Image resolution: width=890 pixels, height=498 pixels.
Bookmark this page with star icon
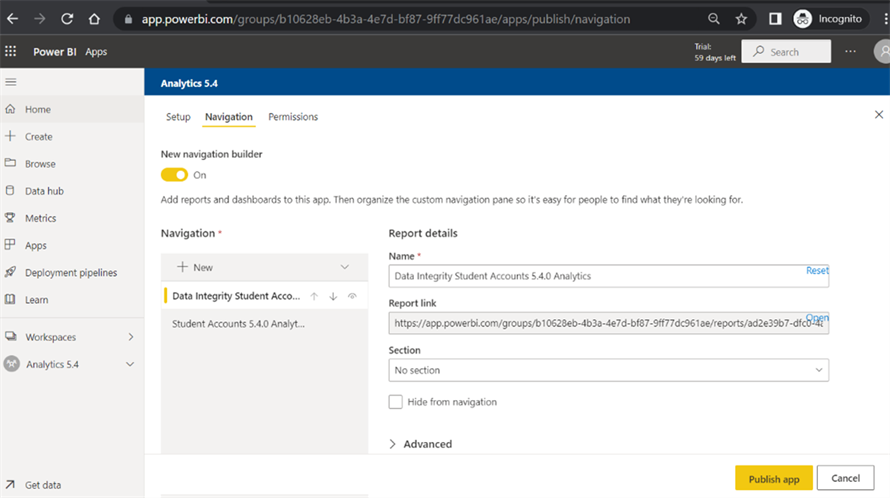click(x=741, y=19)
